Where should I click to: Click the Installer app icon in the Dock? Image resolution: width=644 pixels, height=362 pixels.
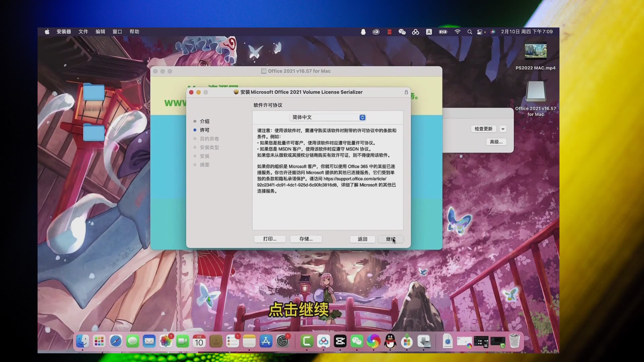[x=424, y=342]
